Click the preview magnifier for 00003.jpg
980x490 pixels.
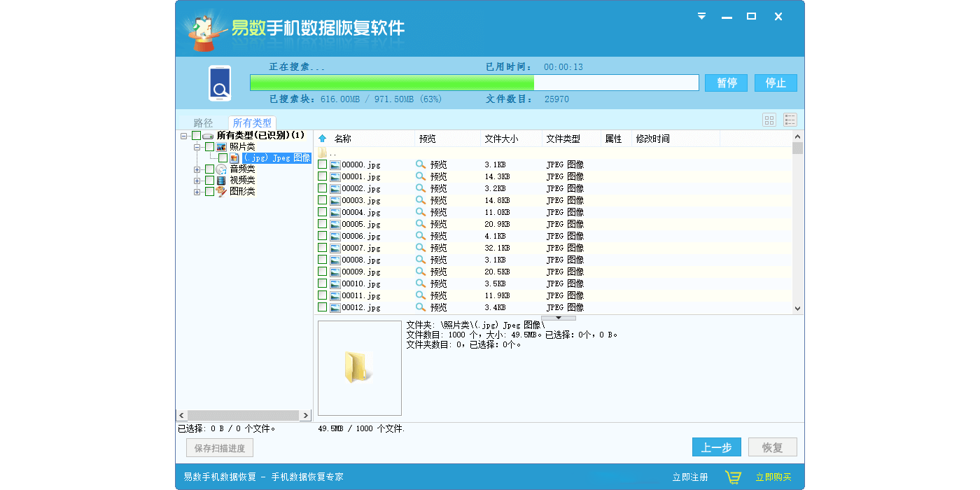tap(421, 200)
